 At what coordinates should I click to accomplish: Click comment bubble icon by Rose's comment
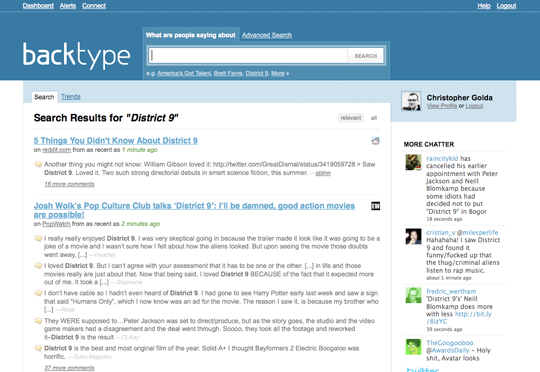(38, 293)
